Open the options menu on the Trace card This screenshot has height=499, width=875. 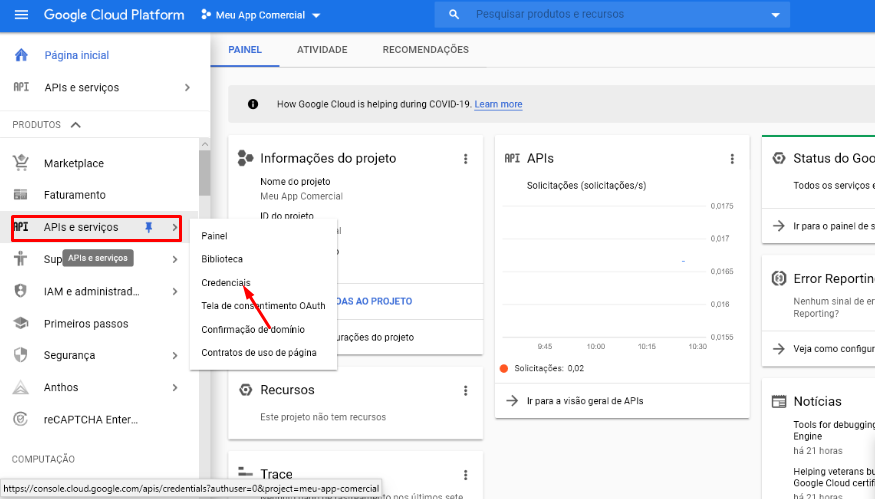point(465,475)
